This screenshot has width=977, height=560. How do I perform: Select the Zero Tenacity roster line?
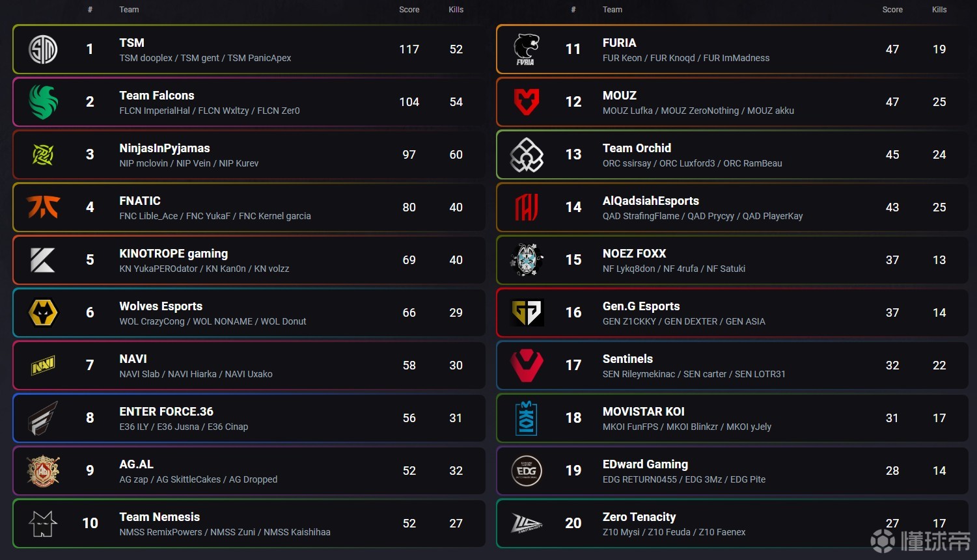pyautogui.click(x=674, y=532)
